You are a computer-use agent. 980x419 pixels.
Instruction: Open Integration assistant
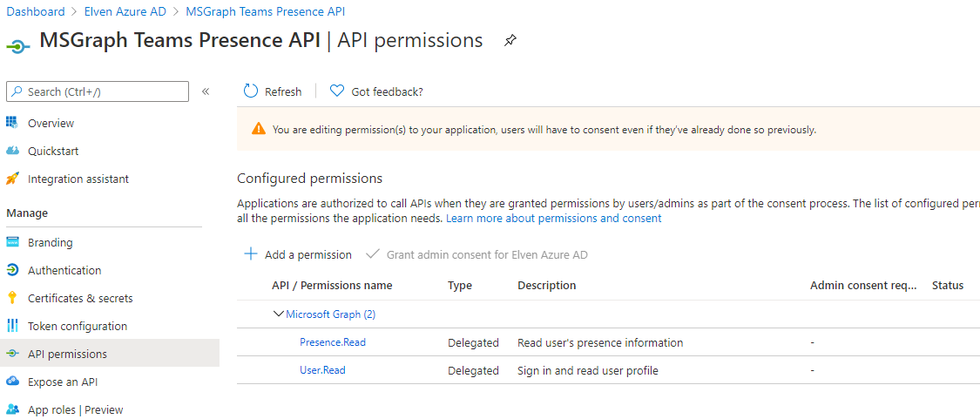[78, 179]
